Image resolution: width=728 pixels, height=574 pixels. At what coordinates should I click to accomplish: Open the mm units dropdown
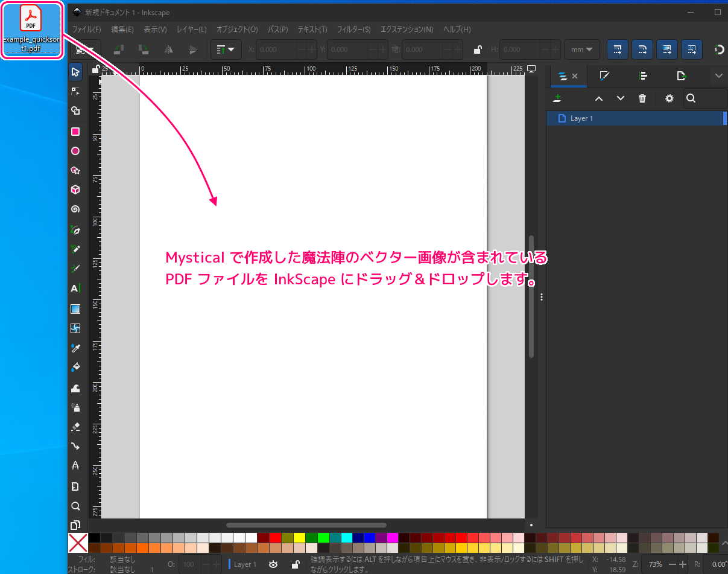[x=581, y=49]
